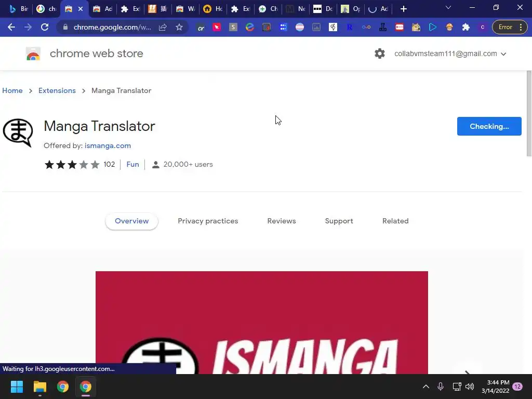Open the Extensions puzzle piece menu
The width and height of the screenshot is (532, 399).
click(x=466, y=27)
